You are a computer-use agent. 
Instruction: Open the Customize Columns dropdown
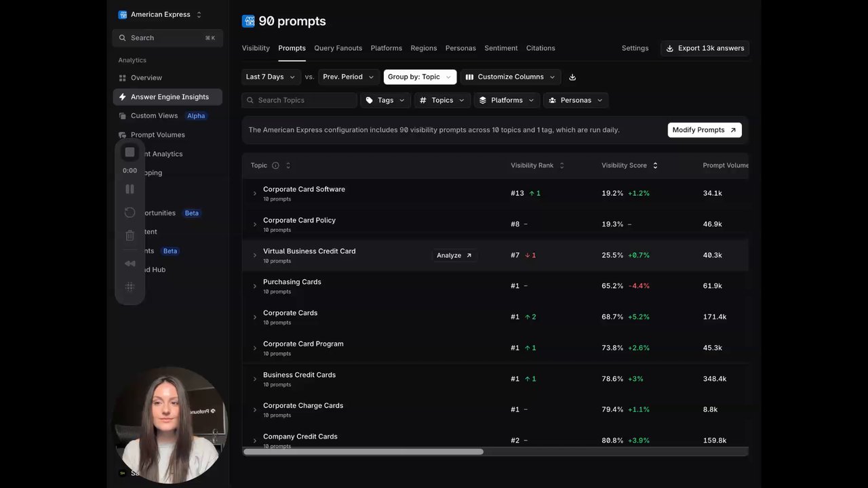(x=511, y=77)
